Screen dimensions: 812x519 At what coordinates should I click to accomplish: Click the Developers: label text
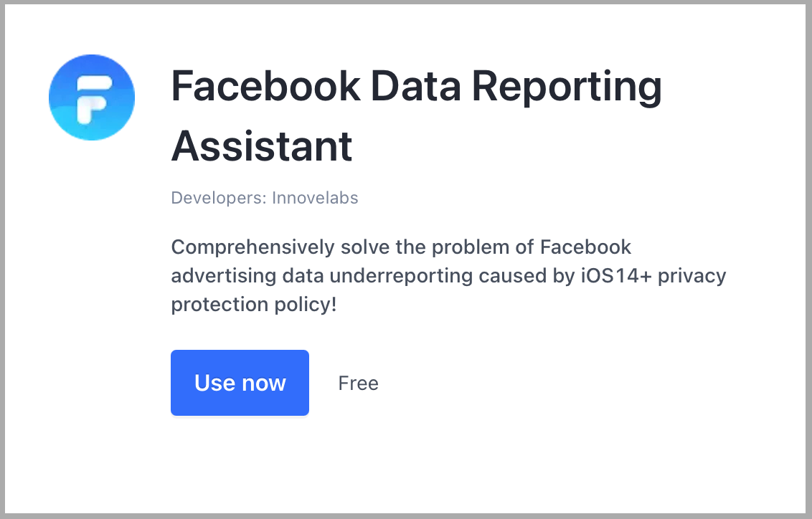click(219, 198)
